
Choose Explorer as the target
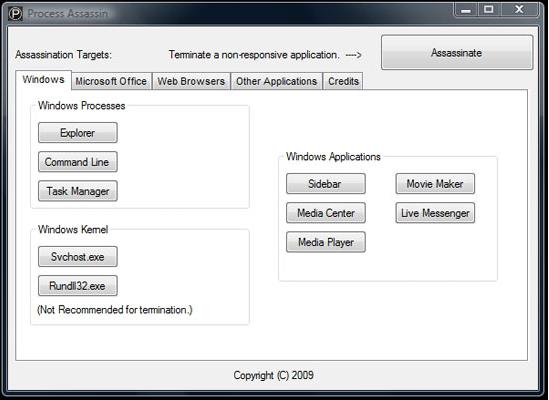[78, 133]
